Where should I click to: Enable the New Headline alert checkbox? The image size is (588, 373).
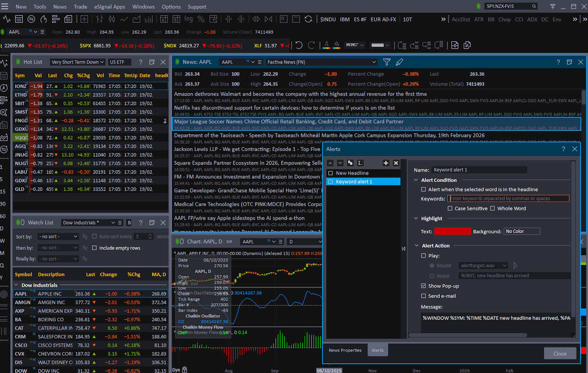[331, 173]
